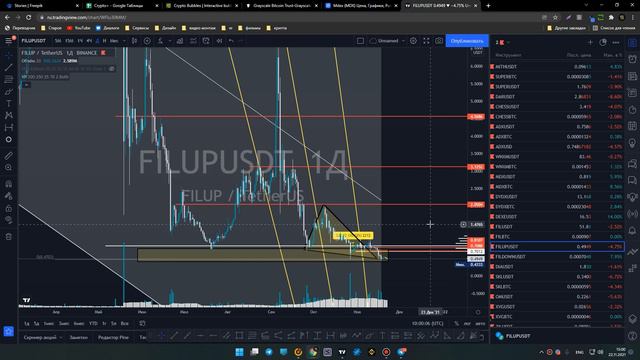Select the 1д date range
The width and height of the screenshot is (640, 360).
point(27,323)
